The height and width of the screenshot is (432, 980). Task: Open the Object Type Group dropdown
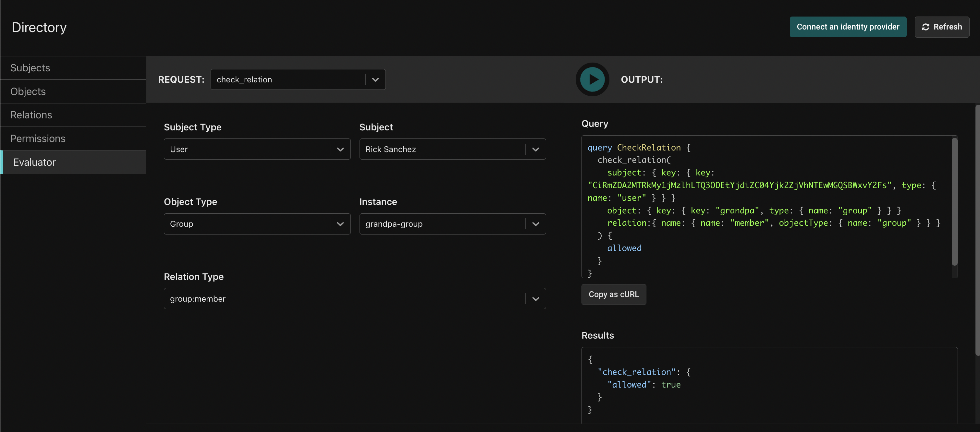(257, 224)
